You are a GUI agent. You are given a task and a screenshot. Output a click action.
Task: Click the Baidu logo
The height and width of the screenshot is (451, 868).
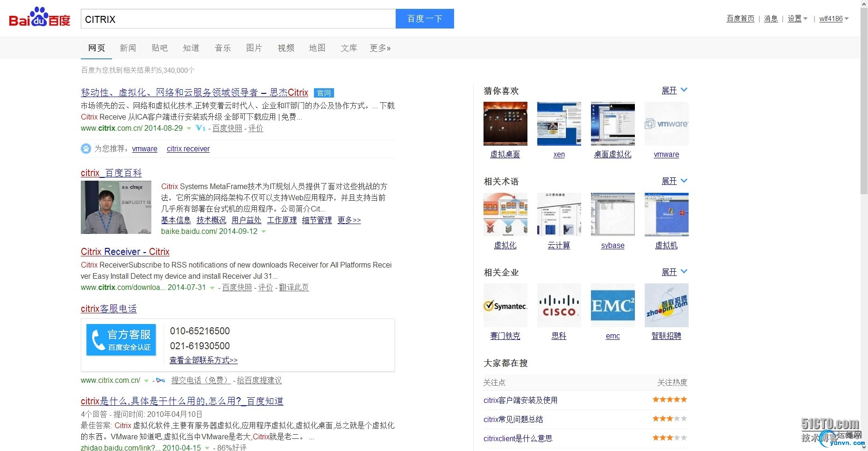[40, 18]
